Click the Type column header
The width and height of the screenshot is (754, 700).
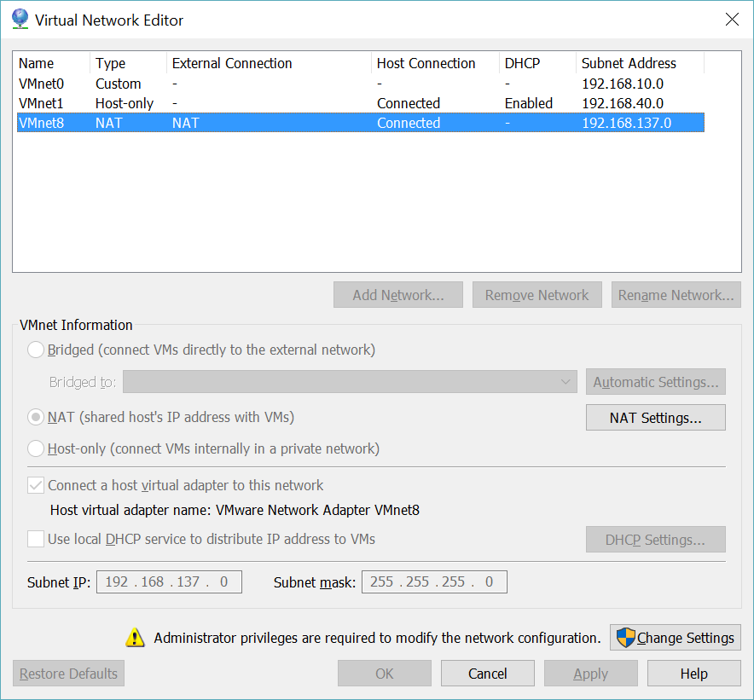coord(128,63)
